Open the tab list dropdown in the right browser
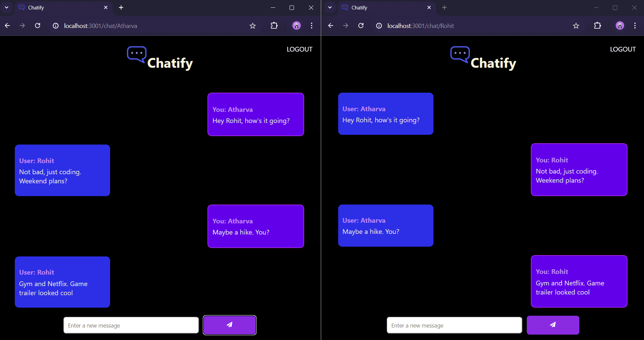The width and height of the screenshot is (644, 340). tap(330, 7)
